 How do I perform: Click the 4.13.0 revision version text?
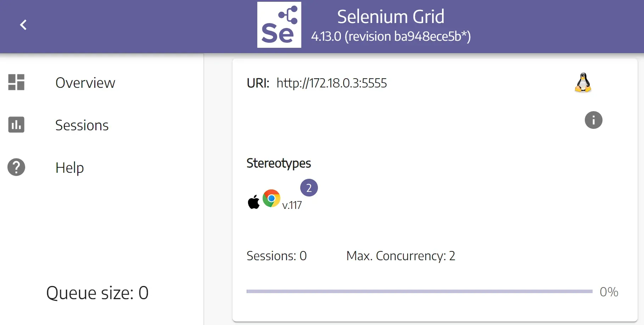click(391, 36)
